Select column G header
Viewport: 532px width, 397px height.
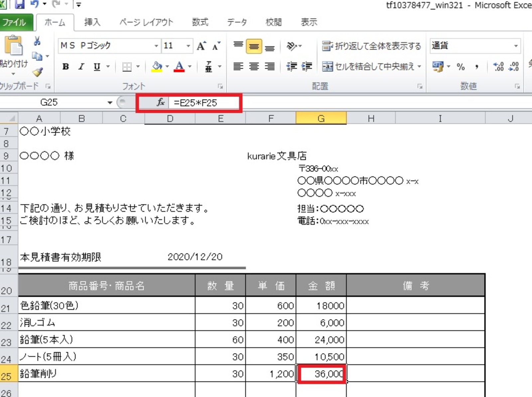coord(321,118)
